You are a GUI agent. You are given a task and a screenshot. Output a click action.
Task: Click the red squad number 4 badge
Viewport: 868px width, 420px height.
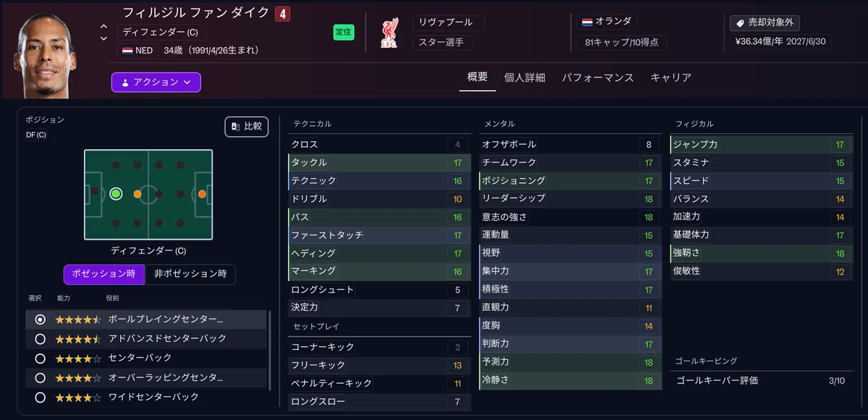[283, 13]
